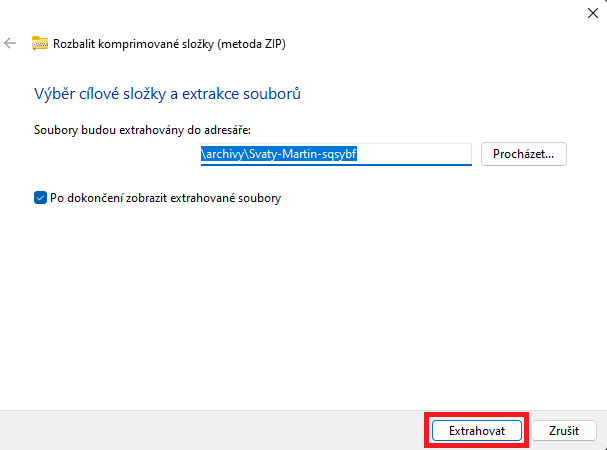The width and height of the screenshot is (607, 450).
Task: Open folder browser with Procházet...
Action: click(524, 154)
